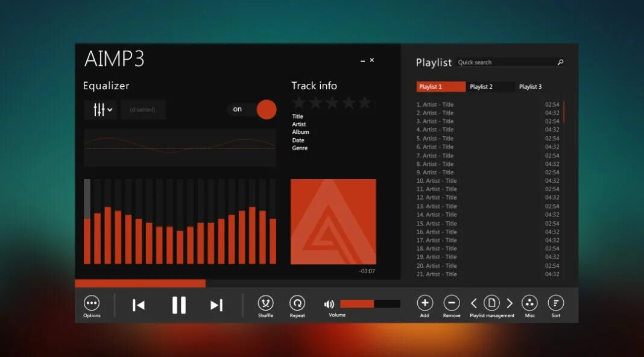This screenshot has width=644, height=357.
Task: Select playlist row 19. Artist - Title
Action: [x=488, y=257]
